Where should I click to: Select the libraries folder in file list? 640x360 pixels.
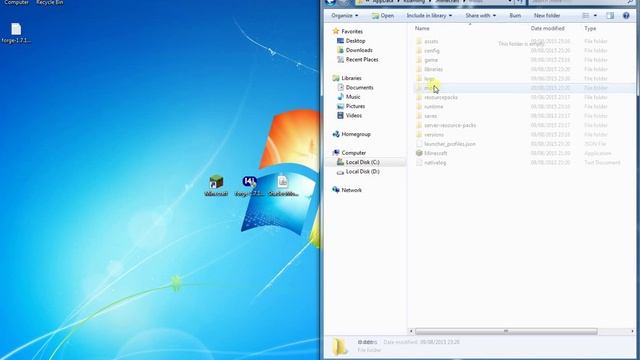[x=433, y=69]
